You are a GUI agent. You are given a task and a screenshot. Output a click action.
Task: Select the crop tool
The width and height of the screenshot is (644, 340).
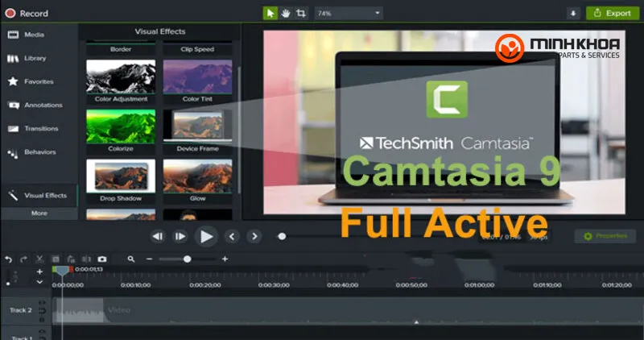301,13
